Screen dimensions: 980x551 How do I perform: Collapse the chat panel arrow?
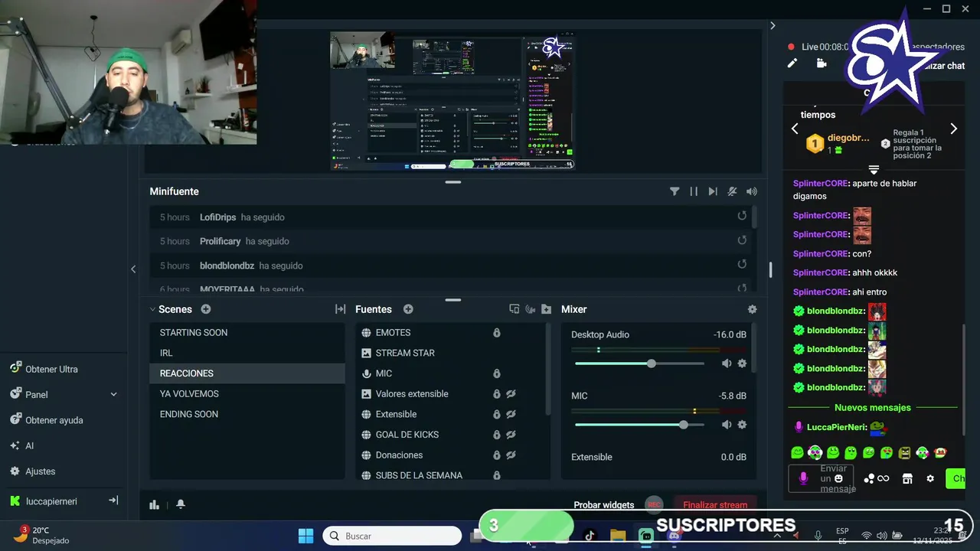point(773,25)
